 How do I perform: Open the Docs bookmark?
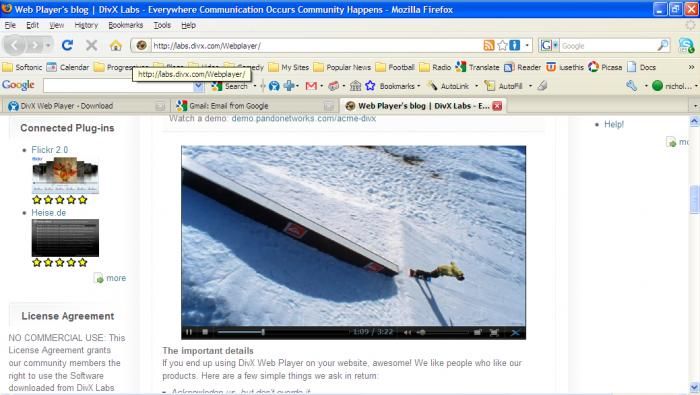[642, 67]
